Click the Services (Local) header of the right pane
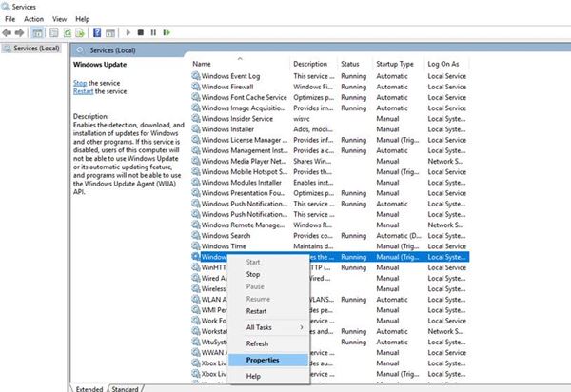 (x=112, y=50)
